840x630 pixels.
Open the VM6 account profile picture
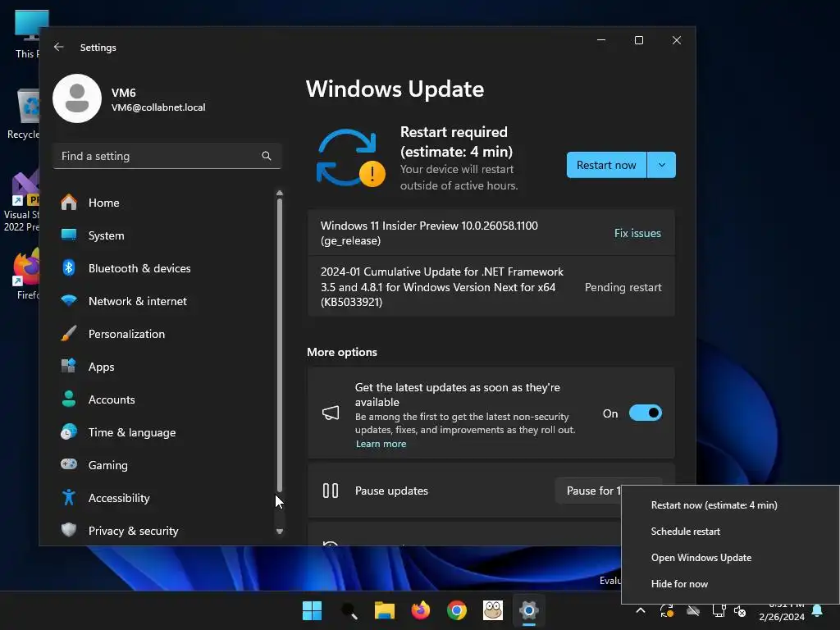pos(77,98)
